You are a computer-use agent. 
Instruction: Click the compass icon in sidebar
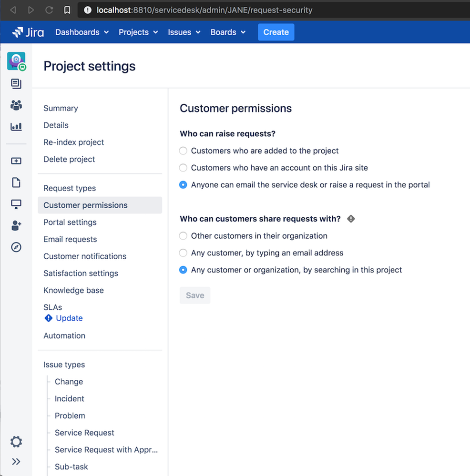[16, 247]
